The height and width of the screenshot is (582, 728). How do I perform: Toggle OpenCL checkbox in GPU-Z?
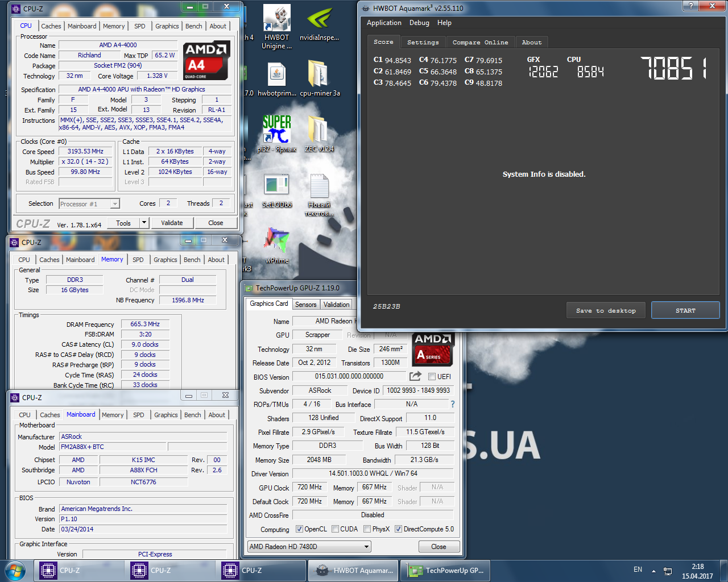pos(299,529)
